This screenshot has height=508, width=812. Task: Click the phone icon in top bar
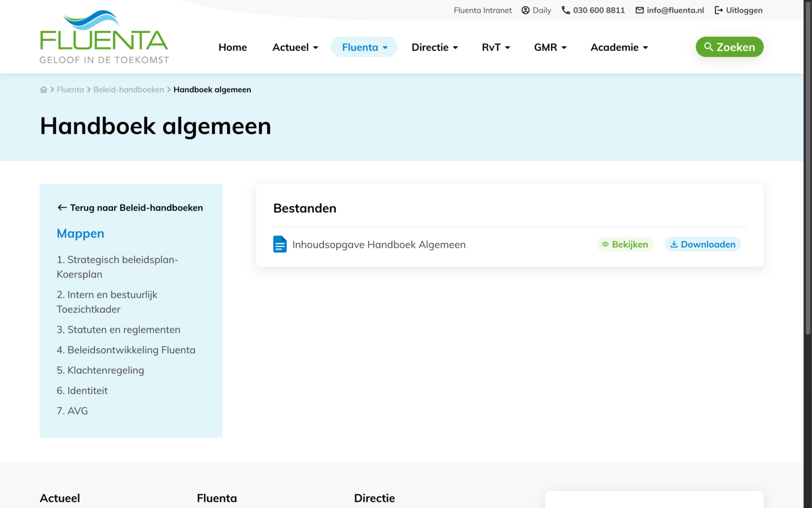pos(566,10)
